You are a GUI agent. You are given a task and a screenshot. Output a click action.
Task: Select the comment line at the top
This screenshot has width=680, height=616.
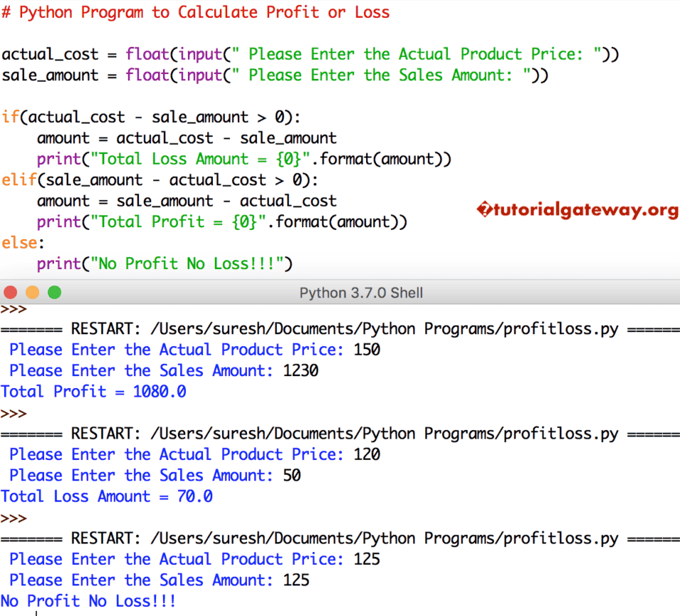pyautogui.click(x=197, y=12)
